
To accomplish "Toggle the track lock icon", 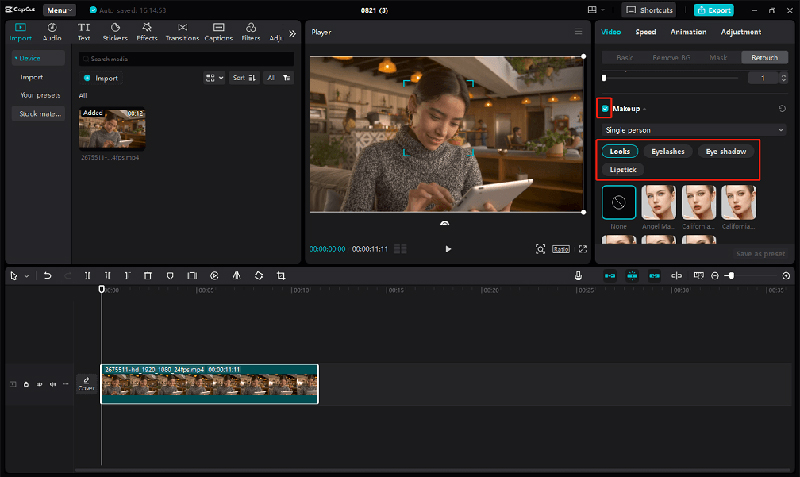I will [26, 384].
